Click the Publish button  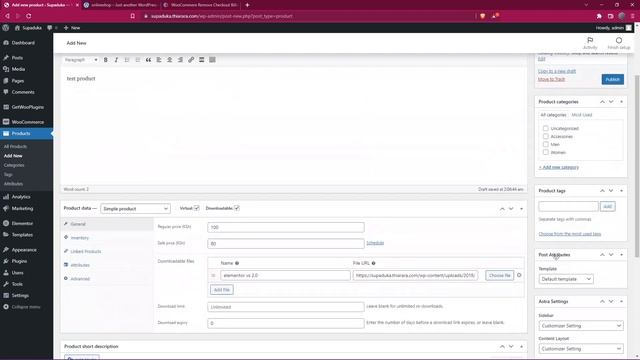613,79
